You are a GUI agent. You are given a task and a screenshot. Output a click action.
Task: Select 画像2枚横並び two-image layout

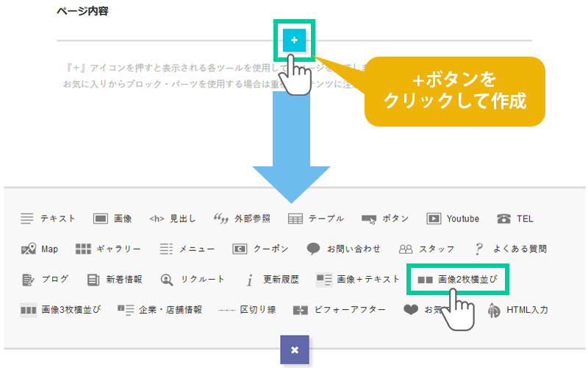tap(461, 280)
